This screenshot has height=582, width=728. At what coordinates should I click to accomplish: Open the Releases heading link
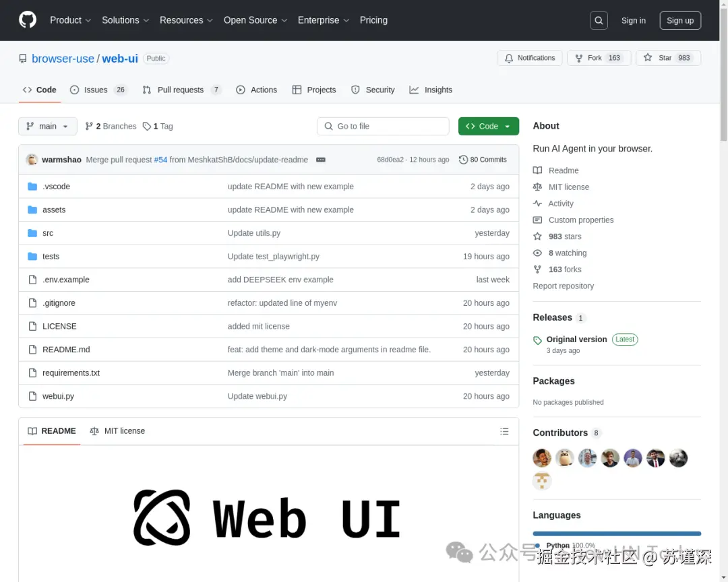tap(552, 317)
